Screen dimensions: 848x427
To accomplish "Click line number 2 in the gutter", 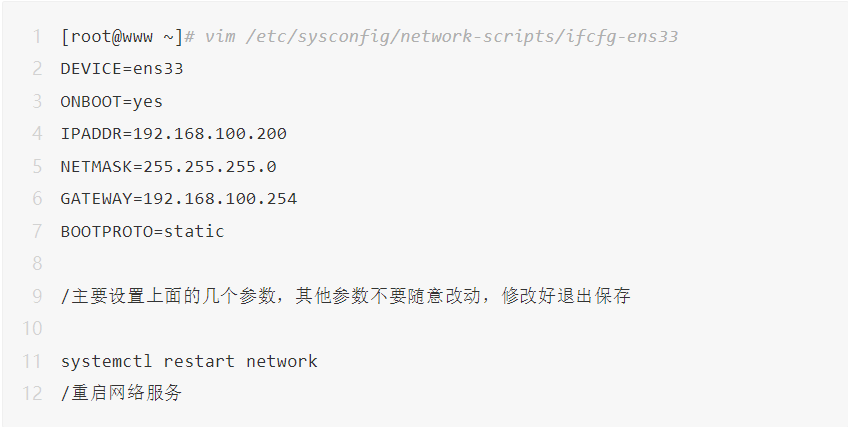I will [37, 69].
